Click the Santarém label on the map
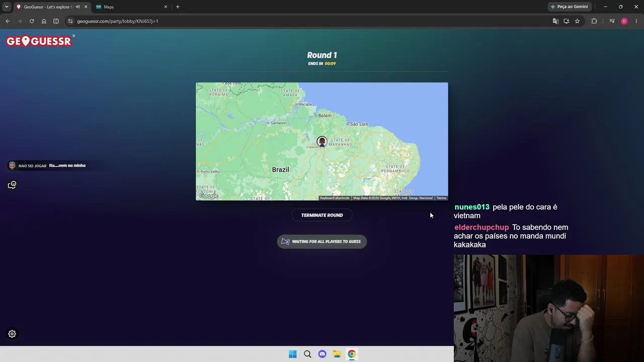Viewport: 644px width, 362px height. [x=279, y=123]
